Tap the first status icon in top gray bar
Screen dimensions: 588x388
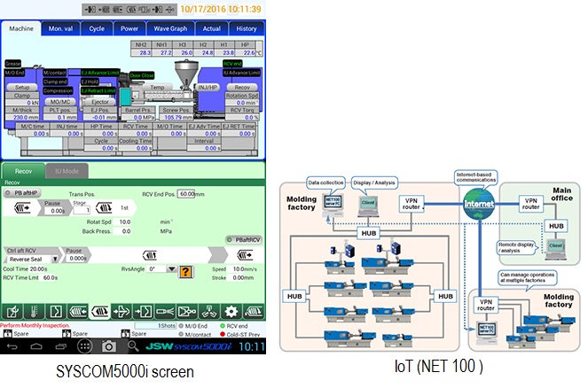point(90,10)
